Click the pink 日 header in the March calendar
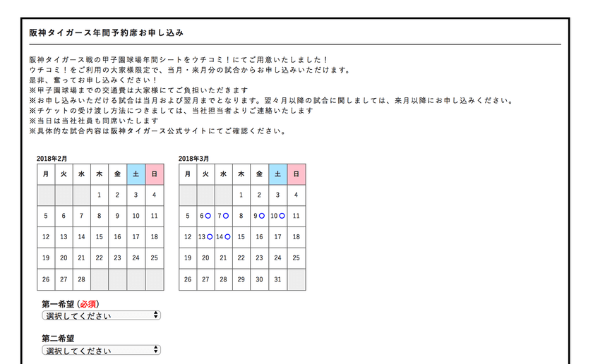Viewport: 593px width, 364px height. click(x=296, y=174)
